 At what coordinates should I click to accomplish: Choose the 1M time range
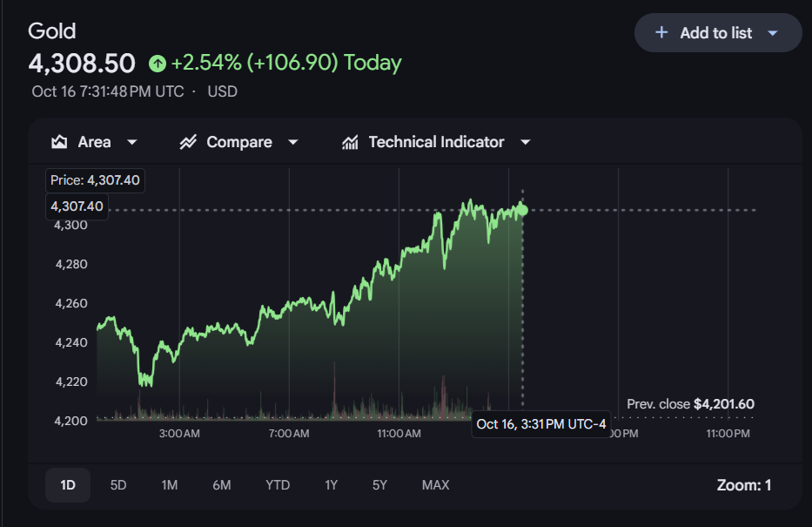[x=170, y=485]
